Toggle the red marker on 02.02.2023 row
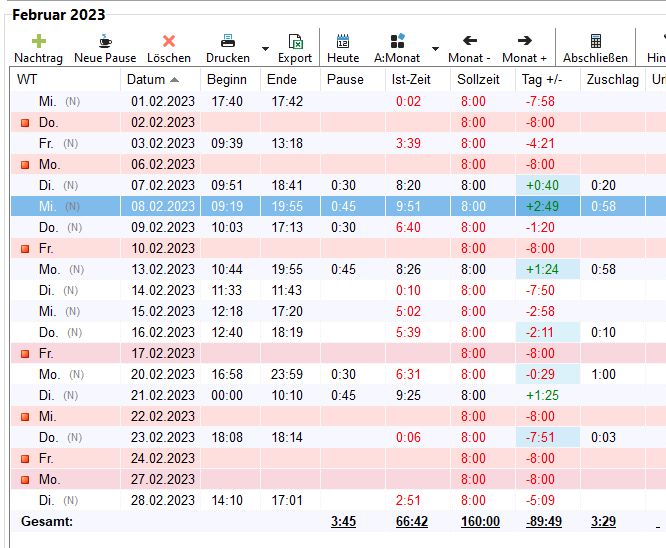Image resolution: width=666 pixels, height=548 pixels. tap(26, 123)
